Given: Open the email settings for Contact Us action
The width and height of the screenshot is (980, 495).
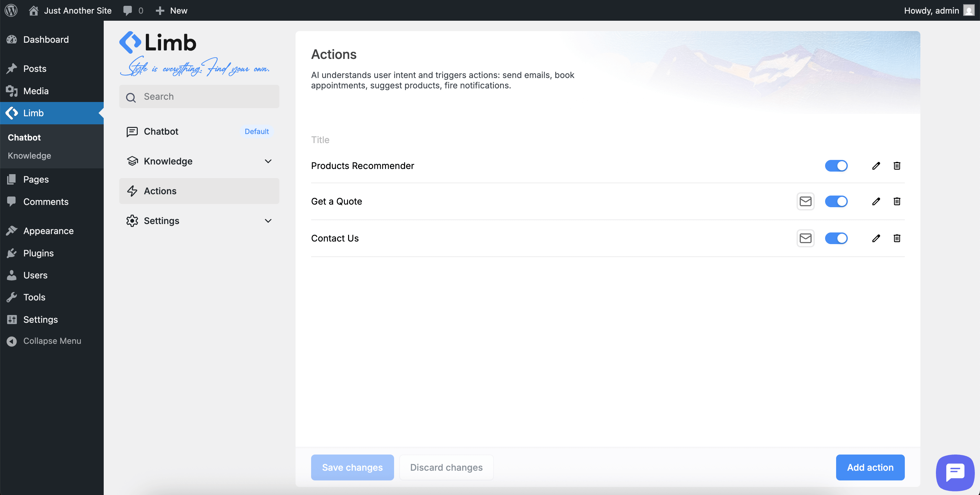Looking at the screenshot, I should [x=805, y=238].
